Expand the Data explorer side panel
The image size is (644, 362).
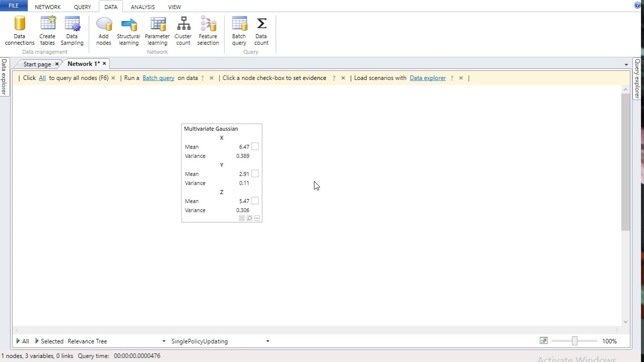4,77
